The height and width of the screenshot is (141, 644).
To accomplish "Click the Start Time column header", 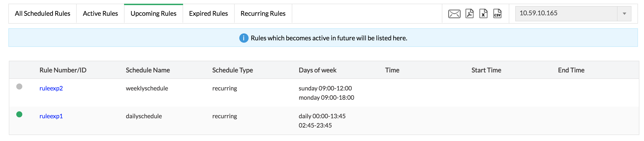I will pos(486,70).
